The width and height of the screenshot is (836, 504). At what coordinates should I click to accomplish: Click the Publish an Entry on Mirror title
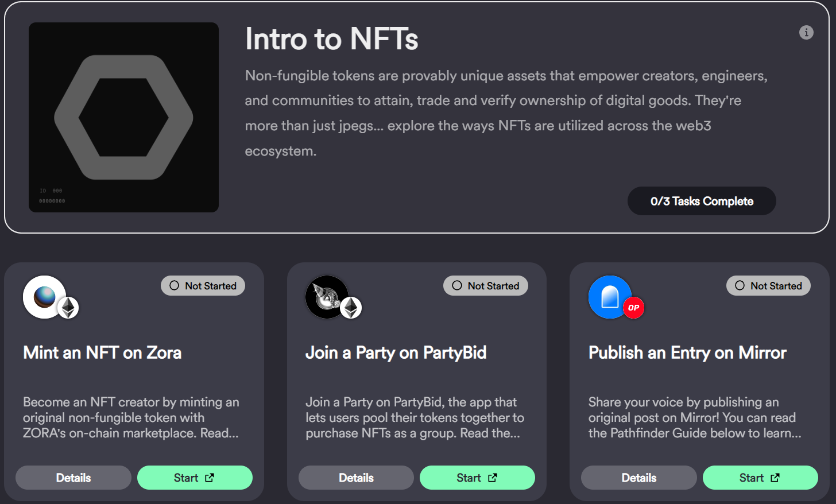coord(687,352)
